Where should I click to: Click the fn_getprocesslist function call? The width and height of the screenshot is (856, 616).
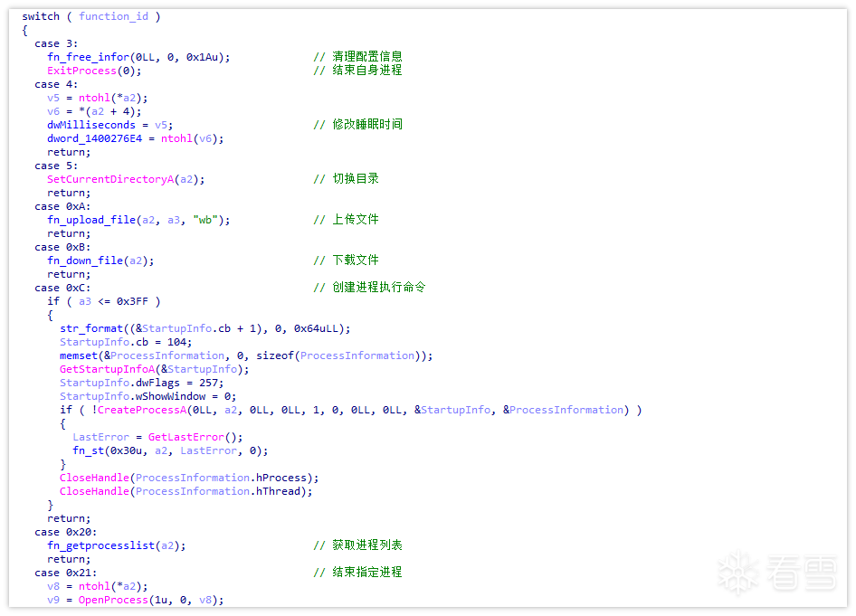tap(117, 545)
